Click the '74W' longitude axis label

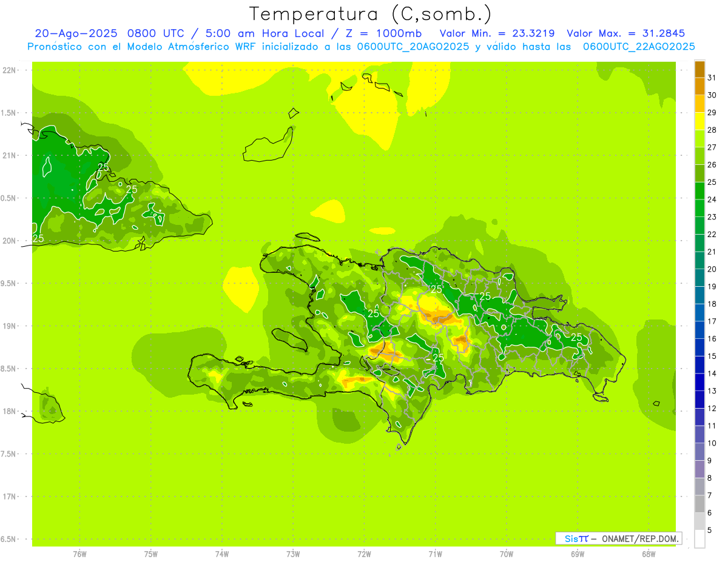tap(222, 554)
